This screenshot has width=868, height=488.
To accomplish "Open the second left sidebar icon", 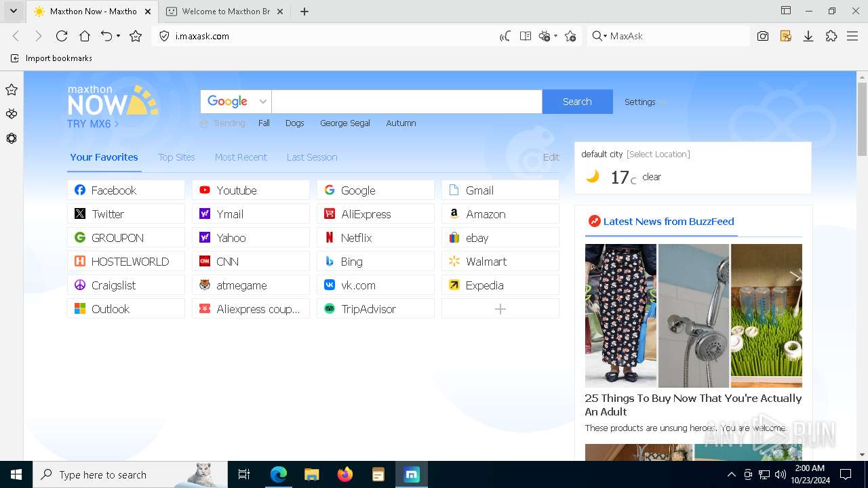I will click(x=12, y=114).
